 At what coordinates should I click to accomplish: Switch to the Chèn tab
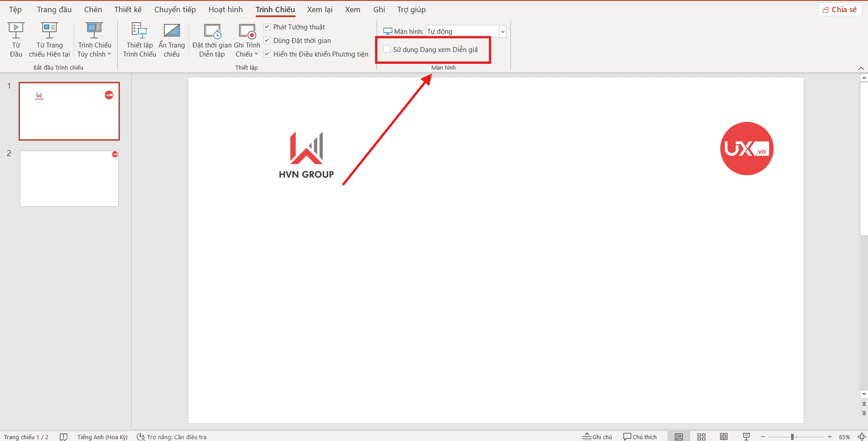pos(93,9)
